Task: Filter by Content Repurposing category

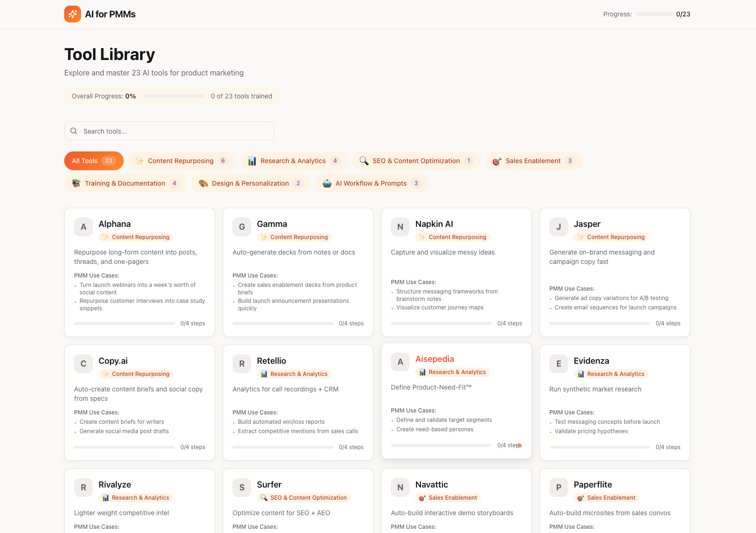Action: pos(182,161)
